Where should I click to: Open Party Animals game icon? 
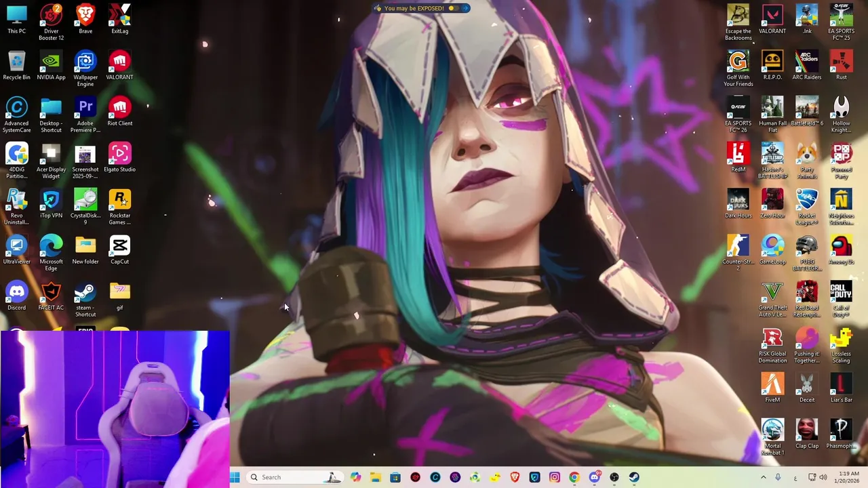click(x=806, y=161)
